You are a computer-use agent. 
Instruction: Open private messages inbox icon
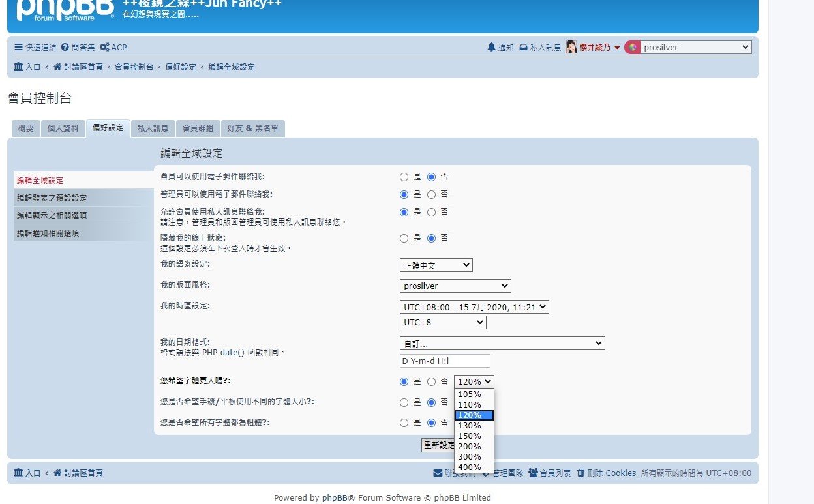point(523,48)
